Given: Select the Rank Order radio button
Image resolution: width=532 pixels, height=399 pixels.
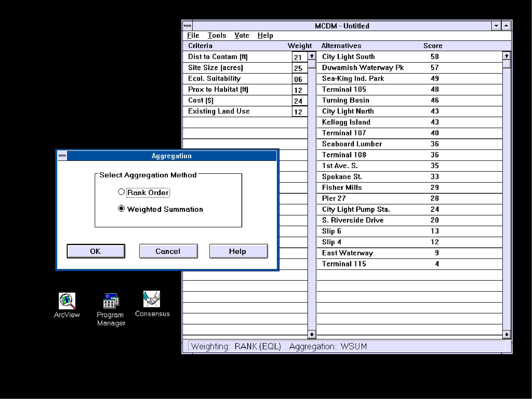Looking at the screenshot, I should pyautogui.click(x=121, y=192).
